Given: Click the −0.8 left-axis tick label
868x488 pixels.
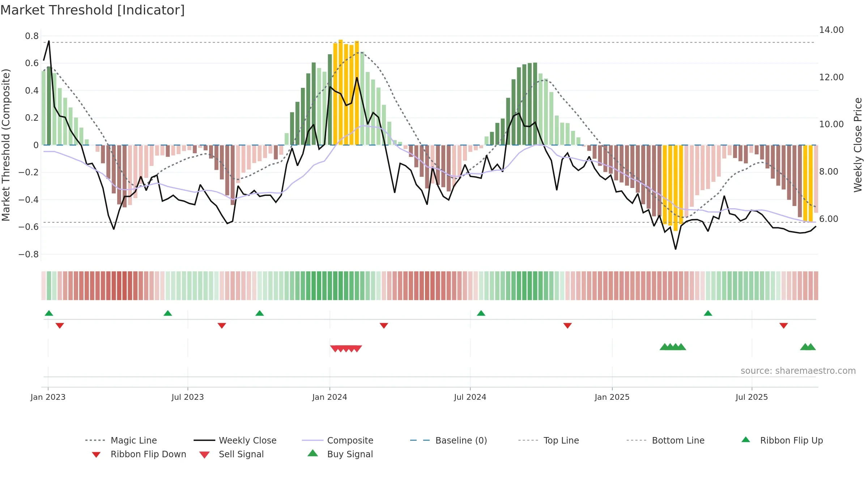Looking at the screenshot, I should 29,254.
